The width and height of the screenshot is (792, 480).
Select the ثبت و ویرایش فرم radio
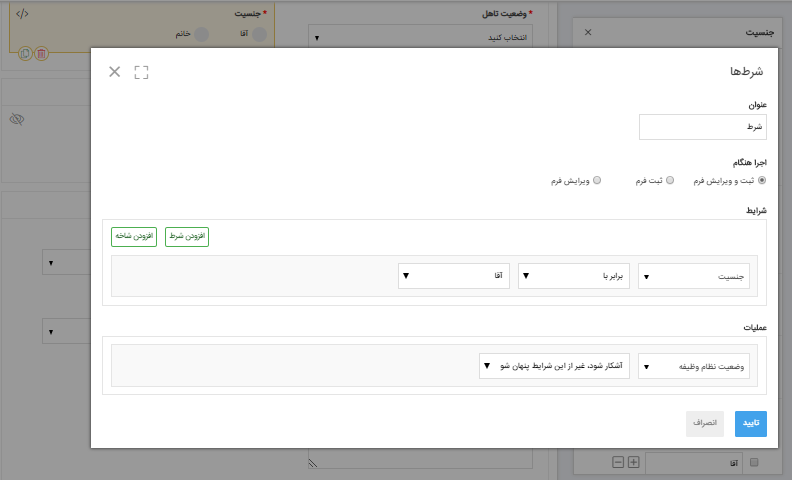click(x=762, y=181)
